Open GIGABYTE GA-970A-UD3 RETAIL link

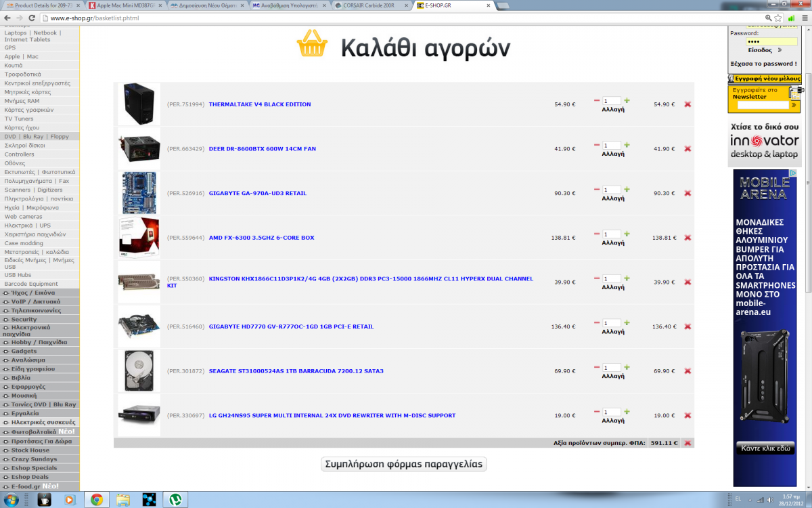258,193
